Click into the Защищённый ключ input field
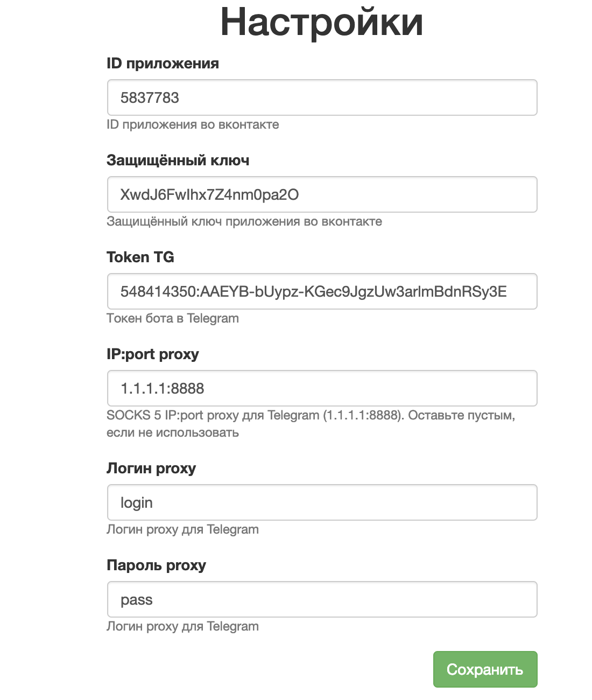 point(322,194)
